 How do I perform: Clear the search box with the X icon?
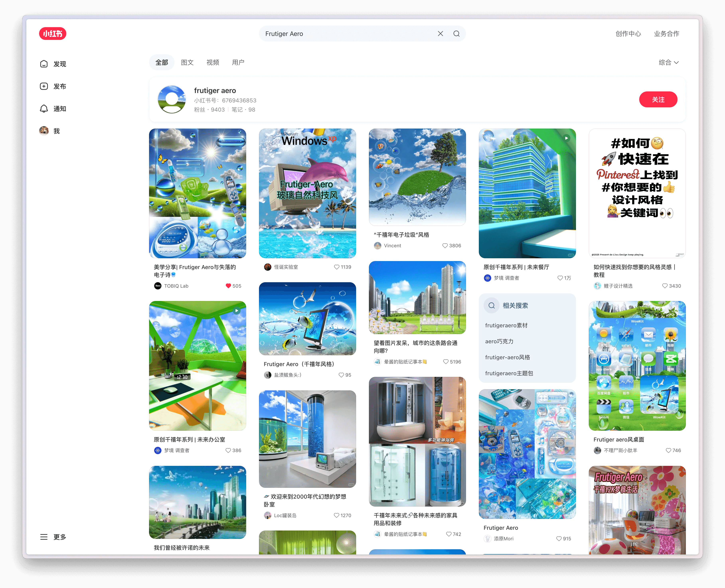tap(440, 34)
